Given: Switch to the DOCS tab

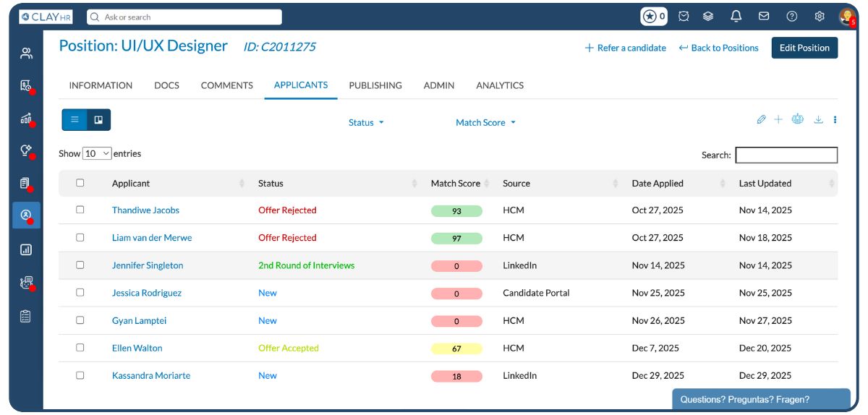Looking at the screenshot, I should click(x=166, y=85).
